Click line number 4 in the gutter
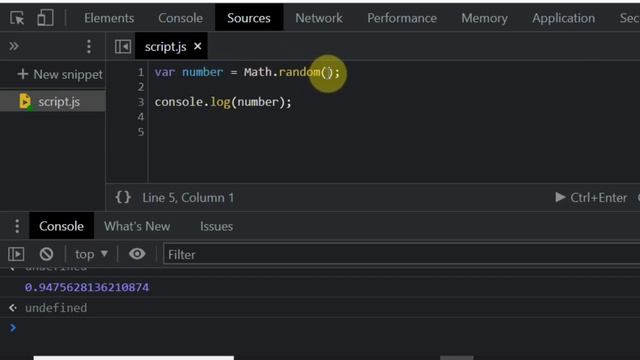 coord(140,117)
